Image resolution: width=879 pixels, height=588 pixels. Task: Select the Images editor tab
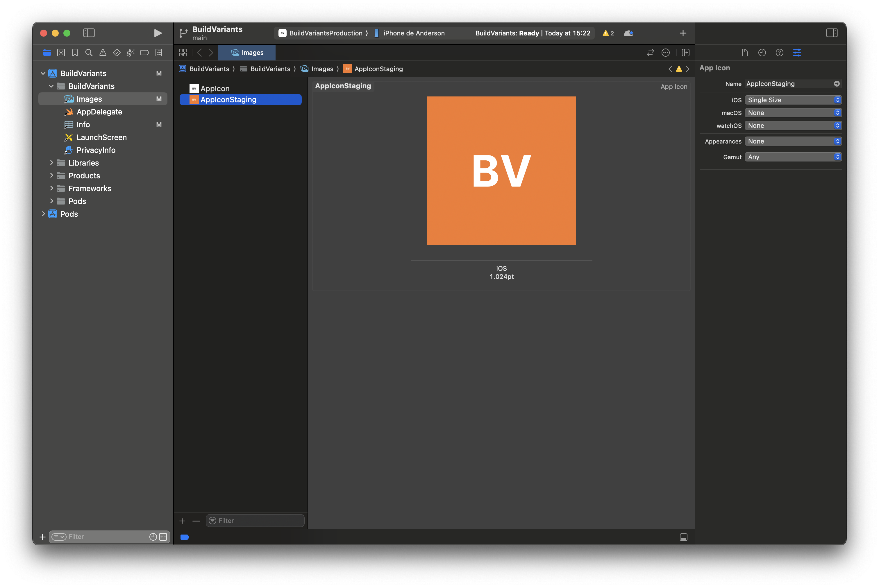point(247,53)
